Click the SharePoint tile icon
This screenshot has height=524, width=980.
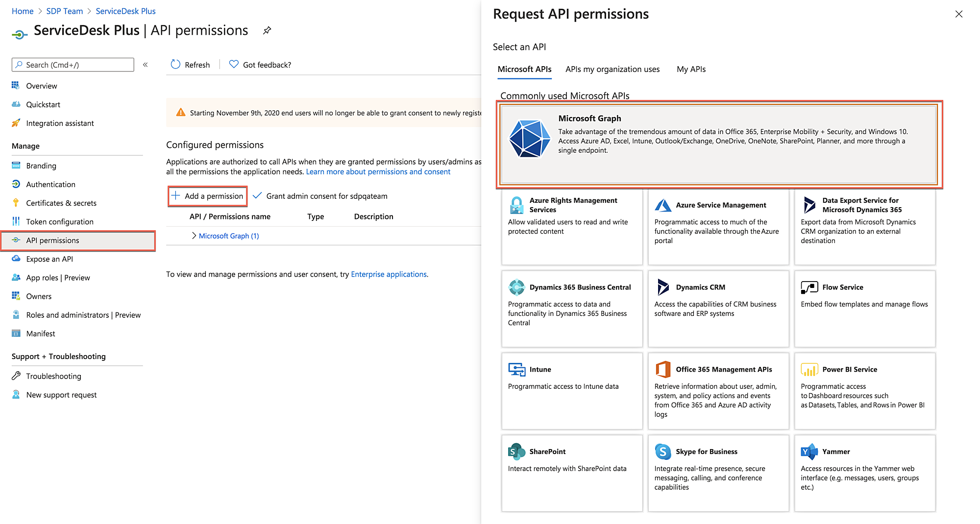516,452
